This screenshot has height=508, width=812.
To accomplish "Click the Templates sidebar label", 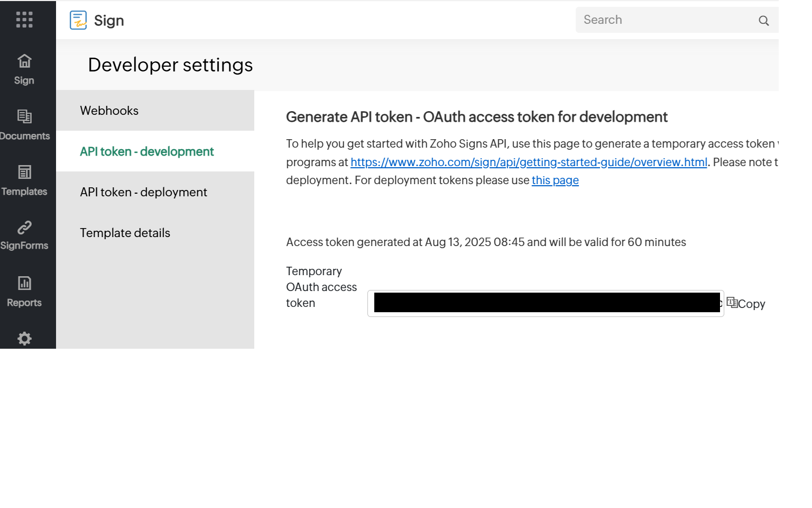I will coord(24,192).
